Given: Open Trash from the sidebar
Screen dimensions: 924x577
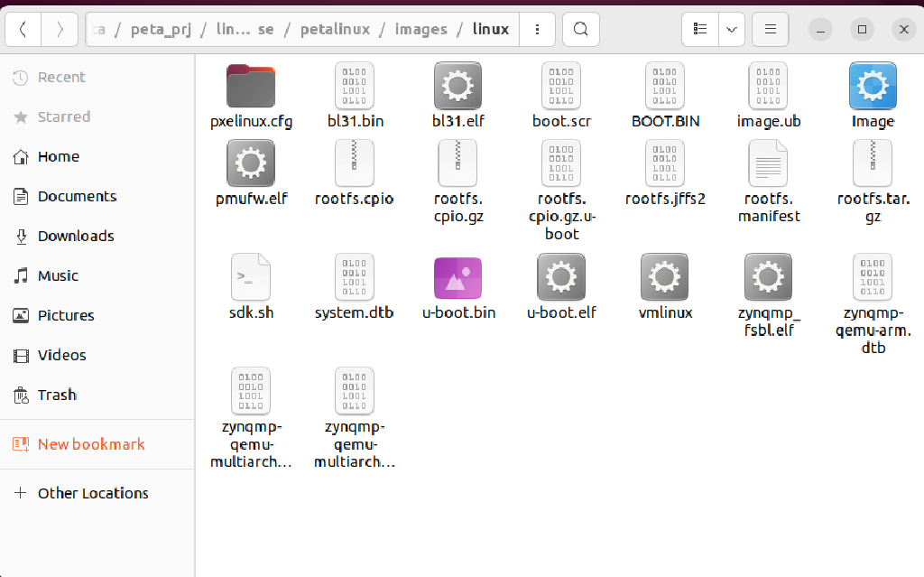Looking at the screenshot, I should click(x=57, y=395).
